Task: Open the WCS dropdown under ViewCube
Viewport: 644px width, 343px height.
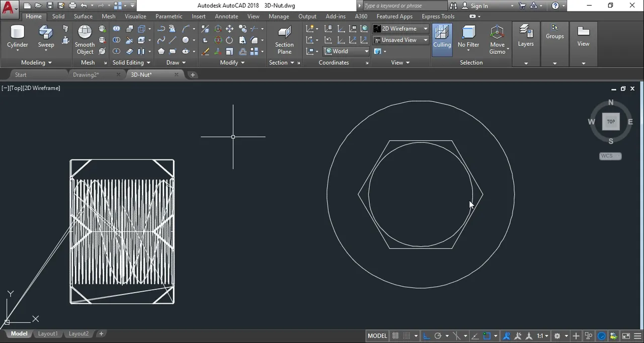Action: pos(610,156)
